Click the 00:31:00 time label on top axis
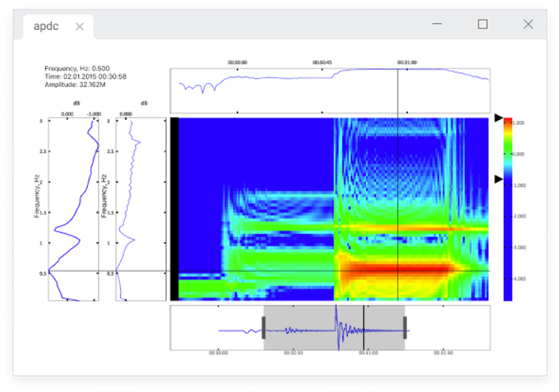Viewport: 559px width, 392px height. pos(407,62)
